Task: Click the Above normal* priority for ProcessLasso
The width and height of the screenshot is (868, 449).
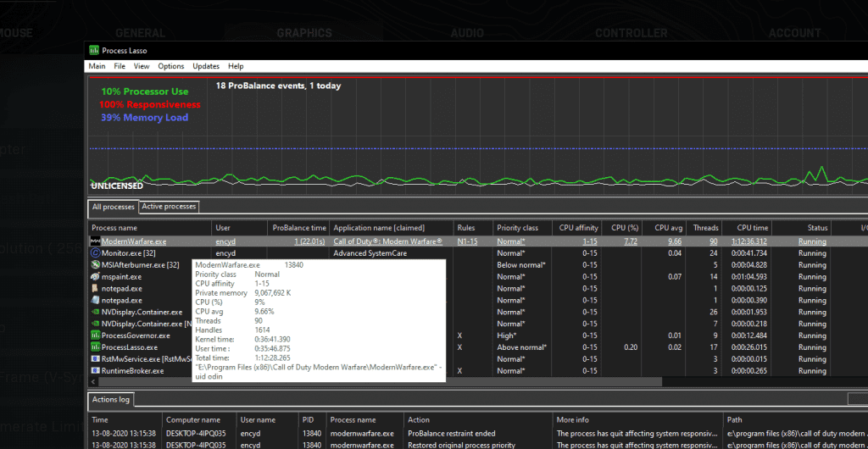Action: pyautogui.click(x=521, y=347)
